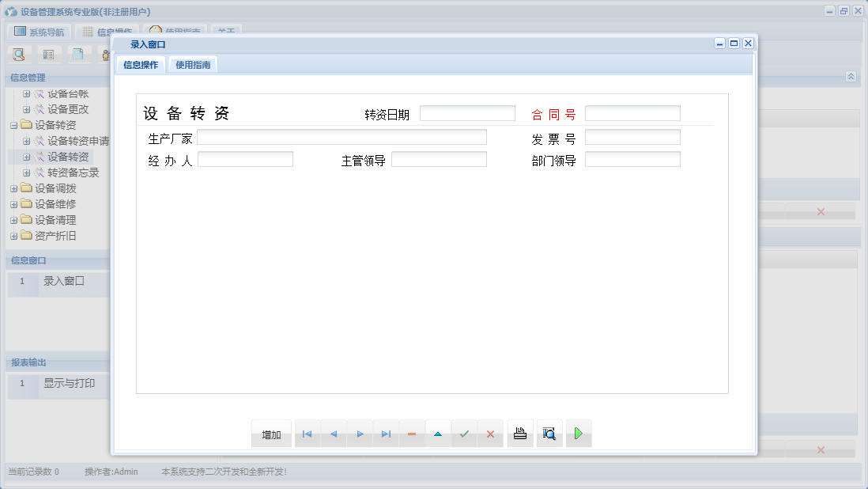The width and height of the screenshot is (868, 489).
Task: Click the list view toolbar icon
Action: click(x=48, y=55)
